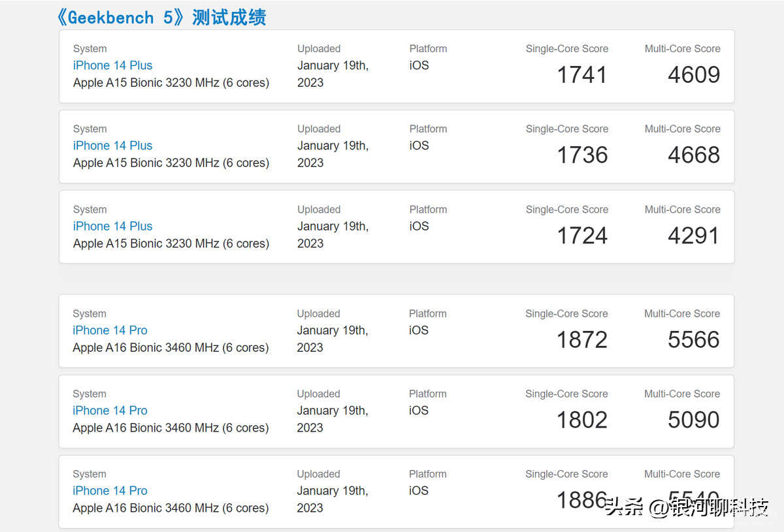Click the iOS platform value in 1802 row
The width and height of the screenshot is (784, 532).
[x=419, y=411]
